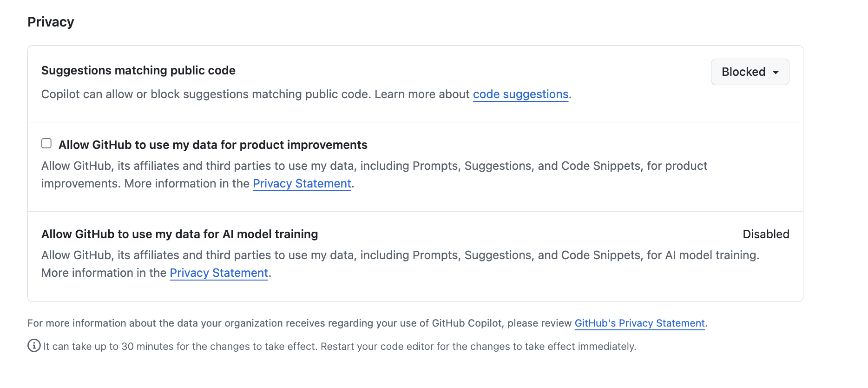The width and height of the screenshot is (868, 388).
Task: Open the "code suggestions" link
Action: tap(520, 94)
